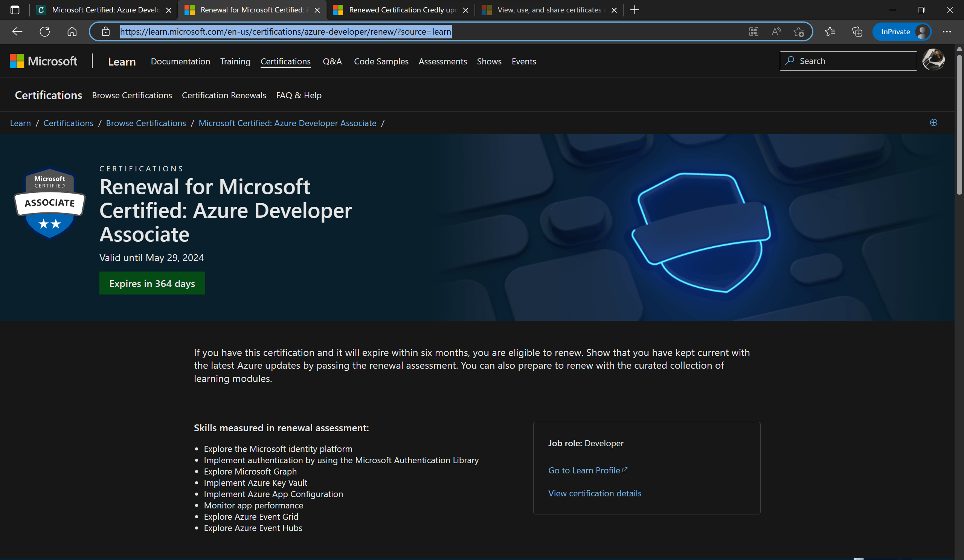The image size is (964, 560).
Task: Click 'Explore the Microsoft identity platform' item
Action: click(x=278, y=449)
